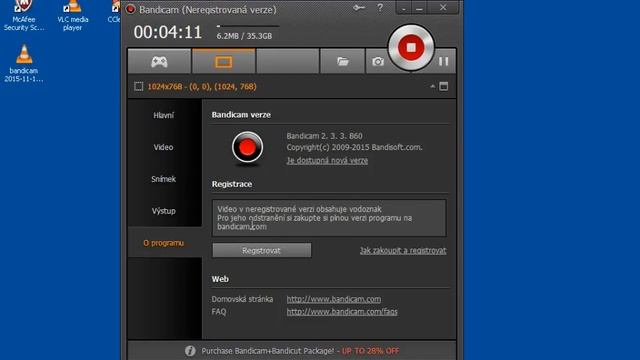The width and height of the screenshot is (640, 360).
Task: Click the Purchase Bandicam+Bandicut Package banner
Action: [x=300, y=351]
